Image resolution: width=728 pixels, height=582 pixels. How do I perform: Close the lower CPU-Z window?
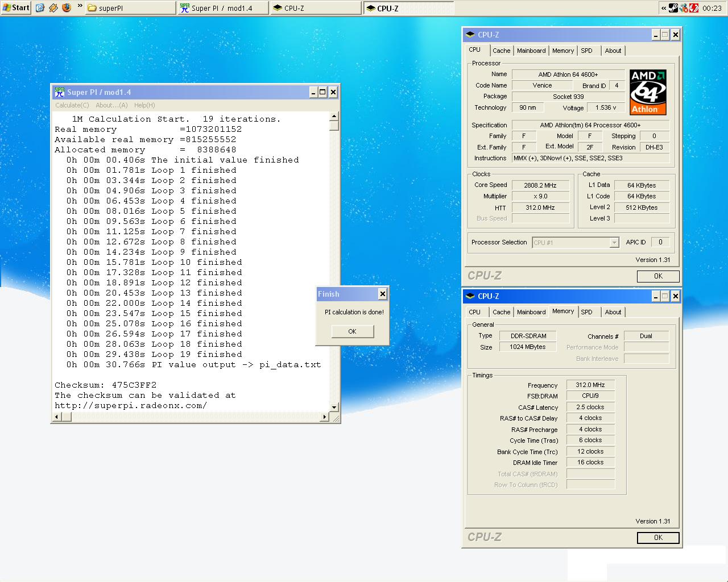pyautogui.click(x=676, y=297)
